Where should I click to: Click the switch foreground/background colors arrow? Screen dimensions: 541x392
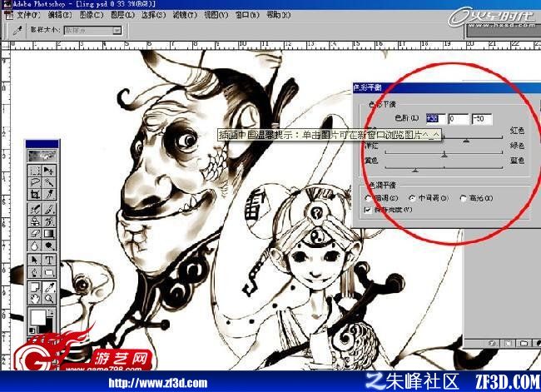51,313
